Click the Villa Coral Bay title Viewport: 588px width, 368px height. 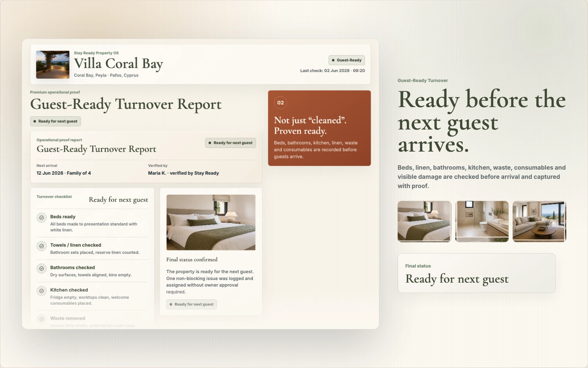118,64
